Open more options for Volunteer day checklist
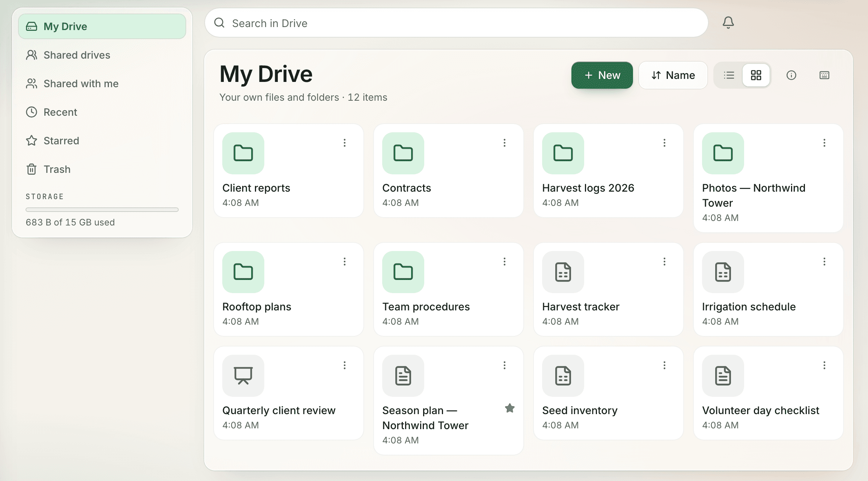 pos(824,365)
